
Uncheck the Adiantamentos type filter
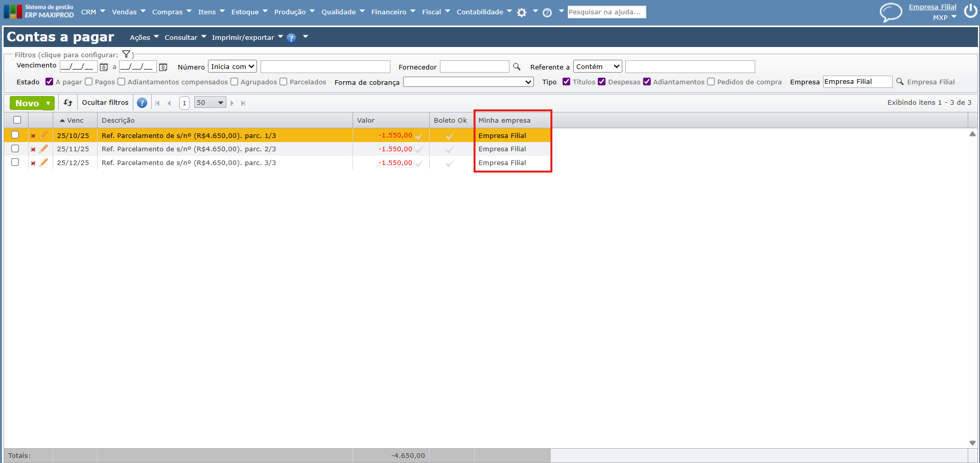pyautogui.click(x=647, y=82)
